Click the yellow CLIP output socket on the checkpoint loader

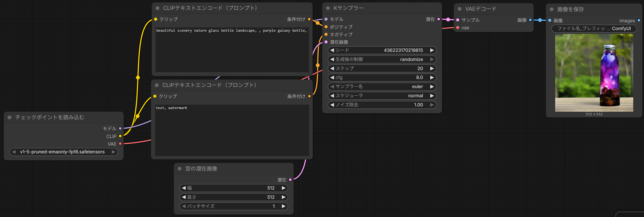pos(120,136)
